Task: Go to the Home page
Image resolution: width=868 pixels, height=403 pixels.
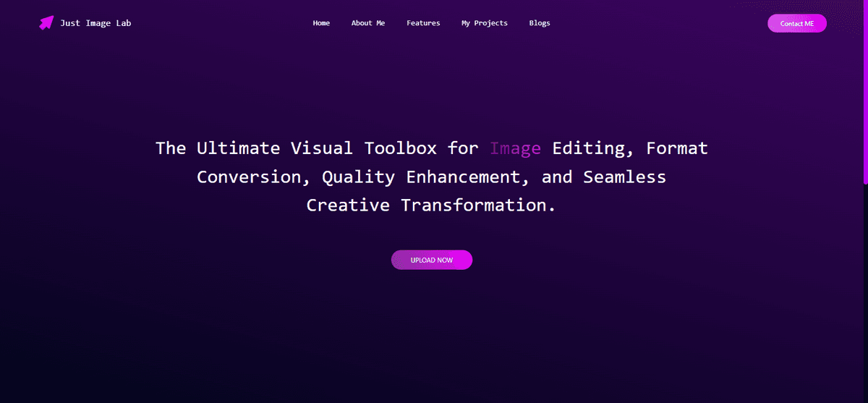Action: tap(321, 23)
